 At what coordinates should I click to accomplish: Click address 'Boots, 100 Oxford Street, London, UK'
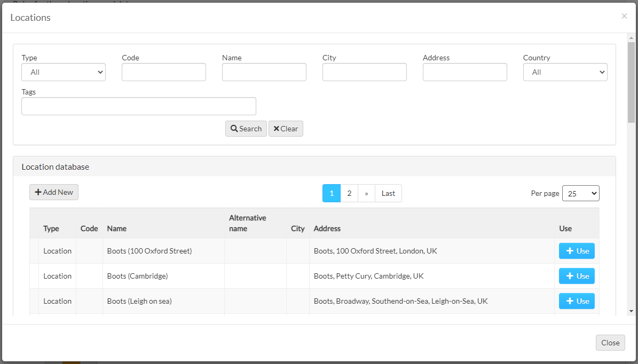tap(375, 251)
